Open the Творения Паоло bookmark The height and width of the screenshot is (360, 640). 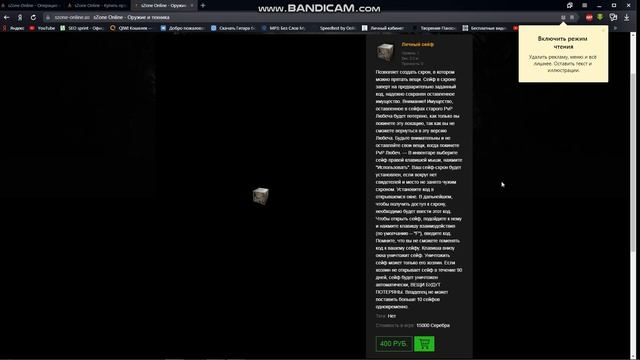(434, 28)
